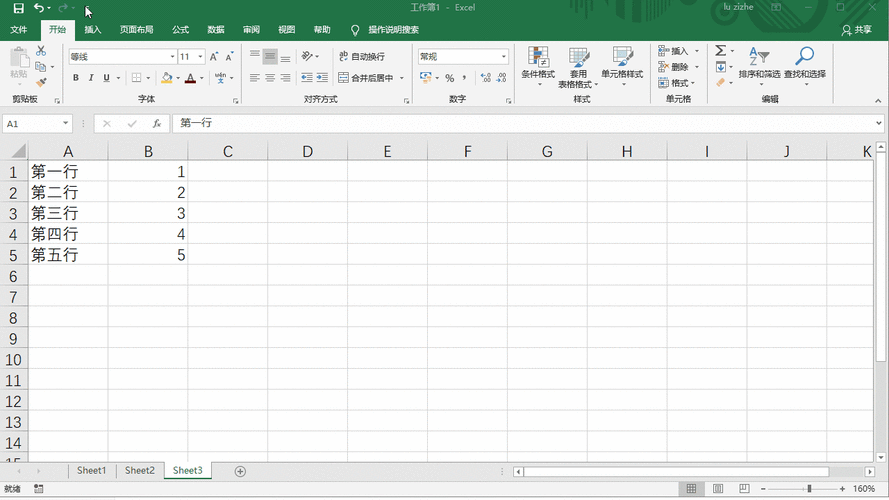Switch to Sheet2 tab
The height and width of the screenshot is (500, 889).
point(139,471)
